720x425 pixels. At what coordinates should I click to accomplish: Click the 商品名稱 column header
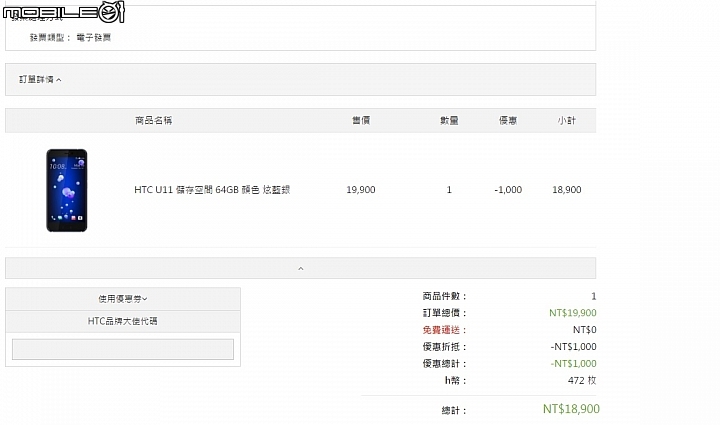(153, 120)
